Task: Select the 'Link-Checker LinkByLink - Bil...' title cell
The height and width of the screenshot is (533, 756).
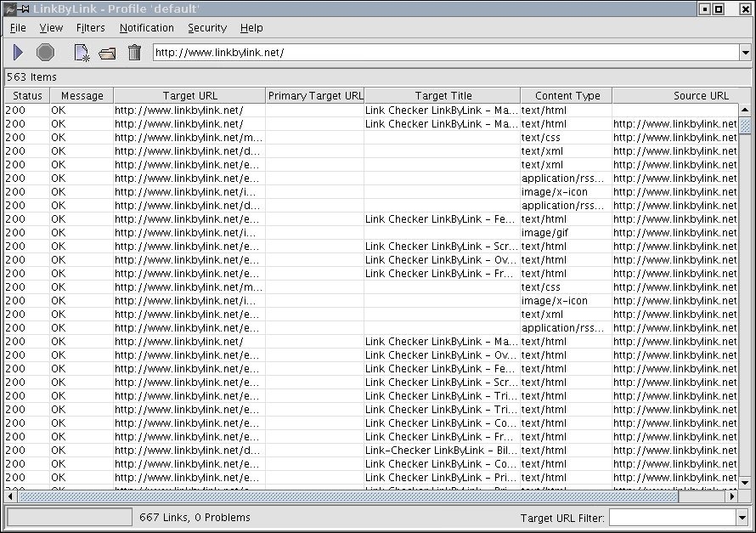Action: [442, 450]
